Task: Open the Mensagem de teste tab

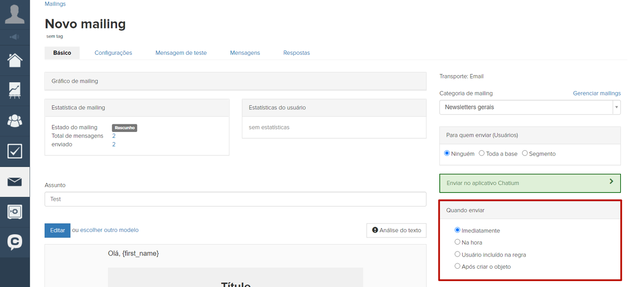Action: point(181,53)
